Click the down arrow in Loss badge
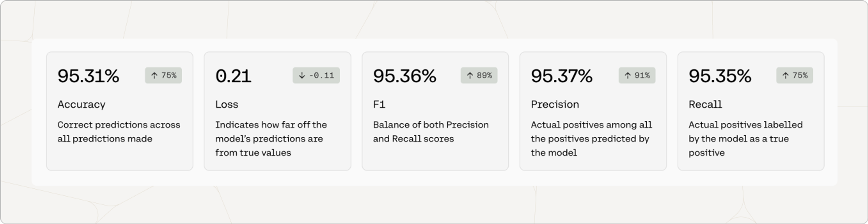This screenshot has width=868, height=224. [x=302, y=76]
